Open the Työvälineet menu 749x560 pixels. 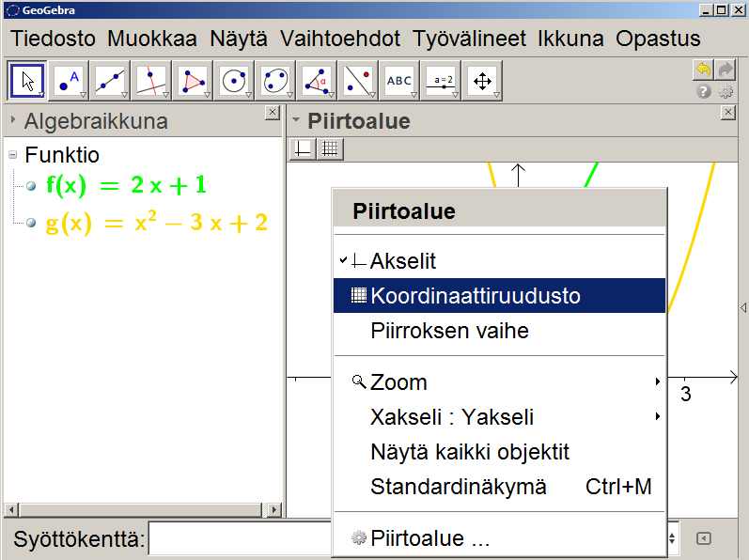[469, 39]
